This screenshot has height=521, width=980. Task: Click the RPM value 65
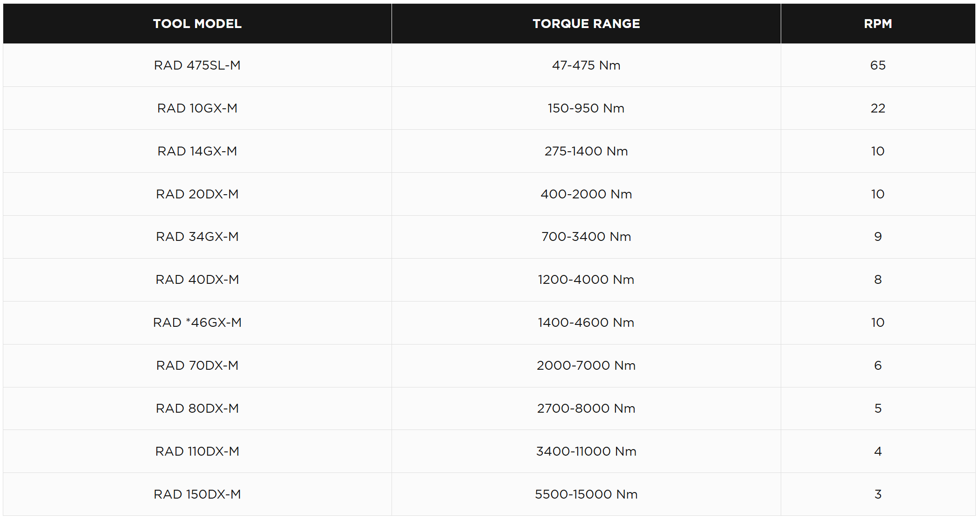tap(878, 65)
